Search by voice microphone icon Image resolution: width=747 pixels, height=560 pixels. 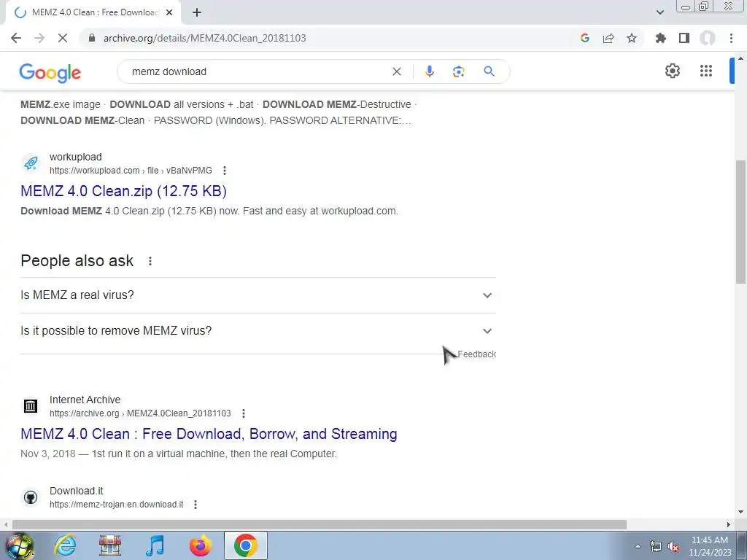429,71
